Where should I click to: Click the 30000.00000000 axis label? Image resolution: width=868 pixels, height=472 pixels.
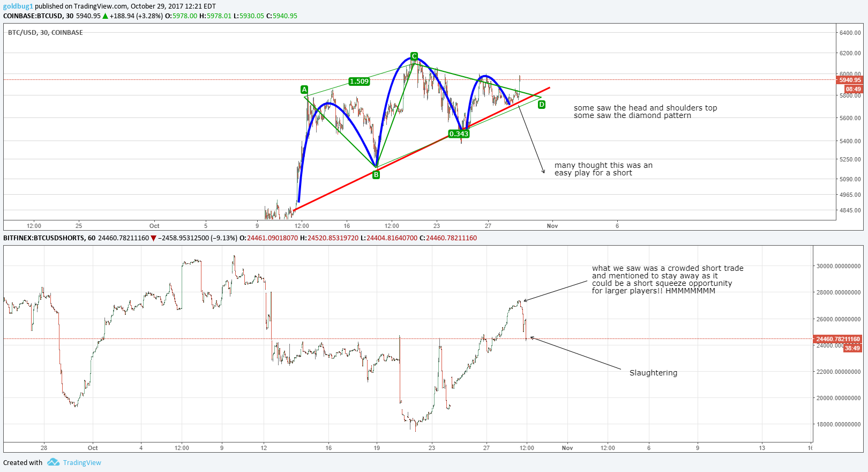839,266
